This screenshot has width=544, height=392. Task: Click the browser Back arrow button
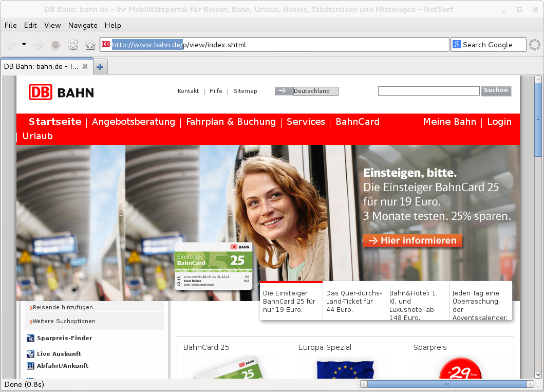(x=10, y=45)
